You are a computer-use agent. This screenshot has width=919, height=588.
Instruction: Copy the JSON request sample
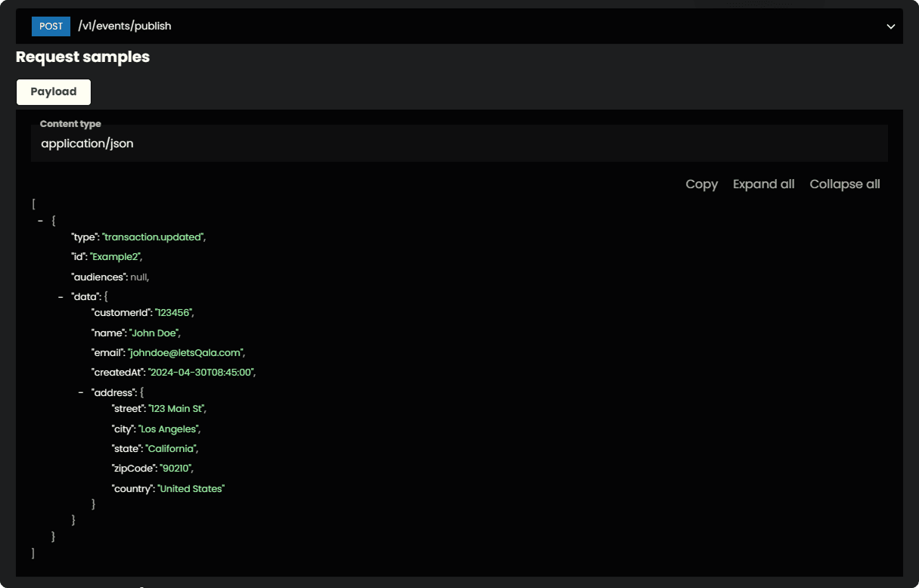[701, 184]
